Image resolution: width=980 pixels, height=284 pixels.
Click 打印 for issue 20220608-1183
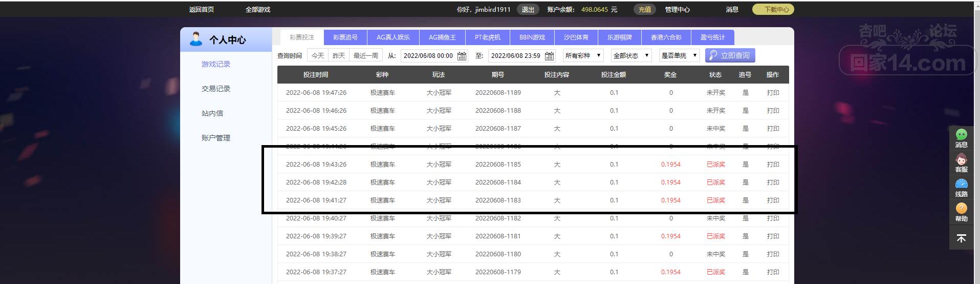point(773,200)
